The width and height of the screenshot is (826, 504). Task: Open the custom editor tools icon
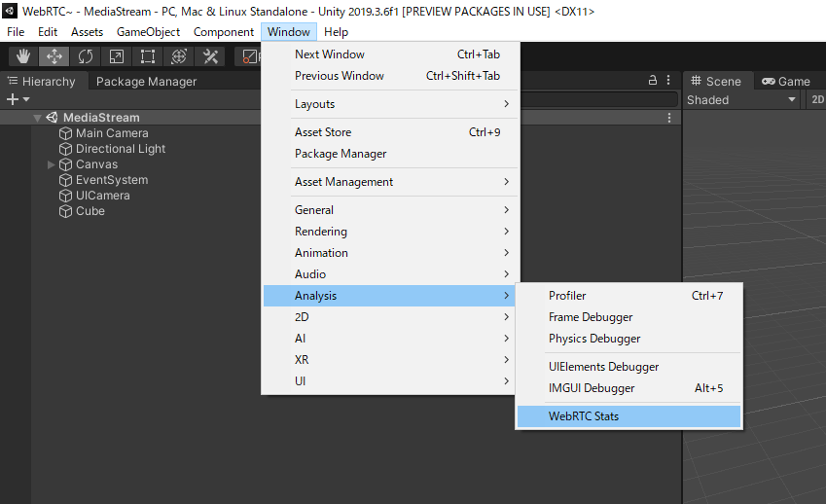click(x=210, y=56)
